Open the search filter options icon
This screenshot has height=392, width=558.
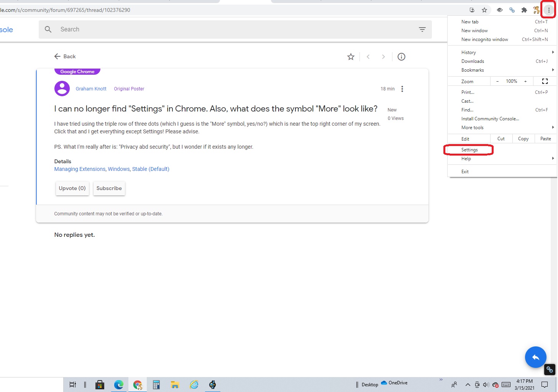click(x=422, y=29)
